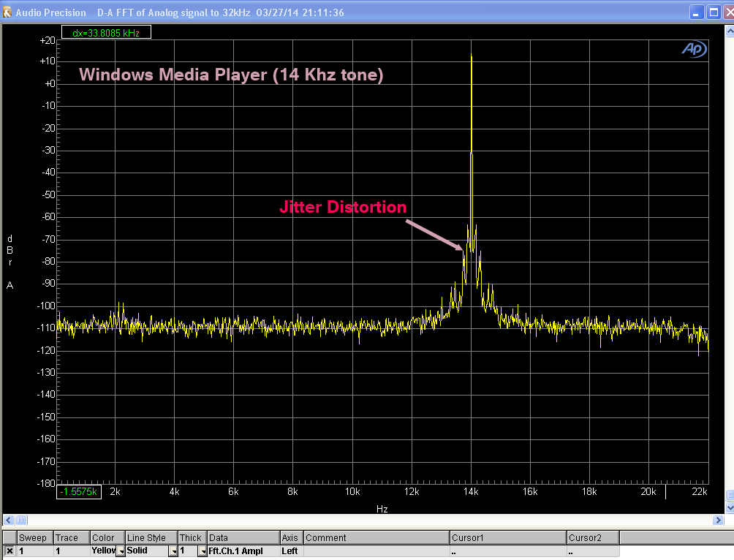Select the Comment column header
This screenshot has height=560, width=734.
pos(376,537)
